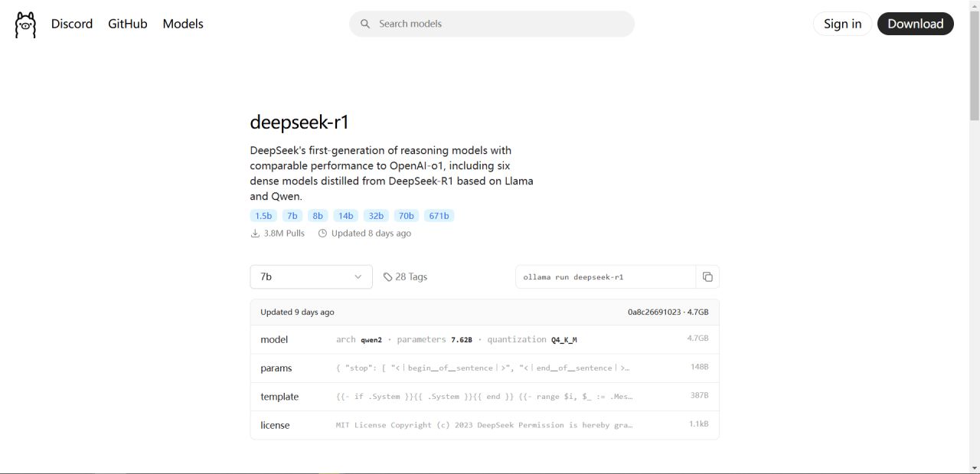Open the Ollama llama logo home

point(25,25)
